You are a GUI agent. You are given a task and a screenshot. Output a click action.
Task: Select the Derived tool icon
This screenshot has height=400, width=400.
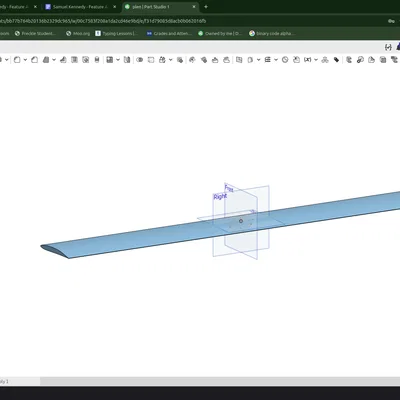pos(296,60)
